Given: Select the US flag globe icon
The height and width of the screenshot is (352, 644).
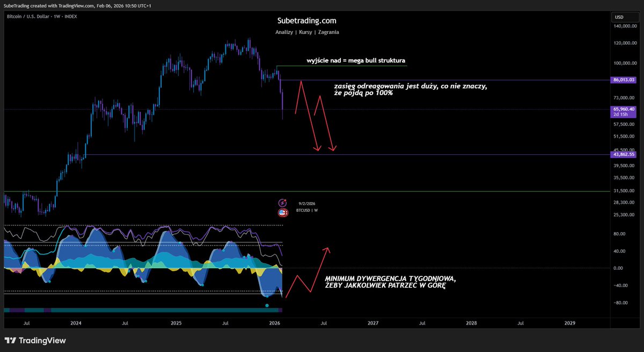Looking at the screenshot, I should click(283, 212).
